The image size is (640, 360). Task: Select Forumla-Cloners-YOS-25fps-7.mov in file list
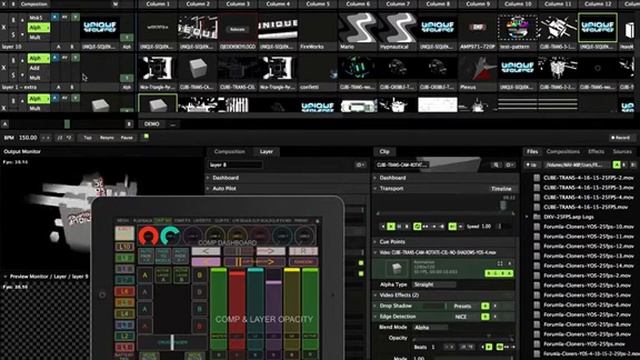(x=587, y=315)
